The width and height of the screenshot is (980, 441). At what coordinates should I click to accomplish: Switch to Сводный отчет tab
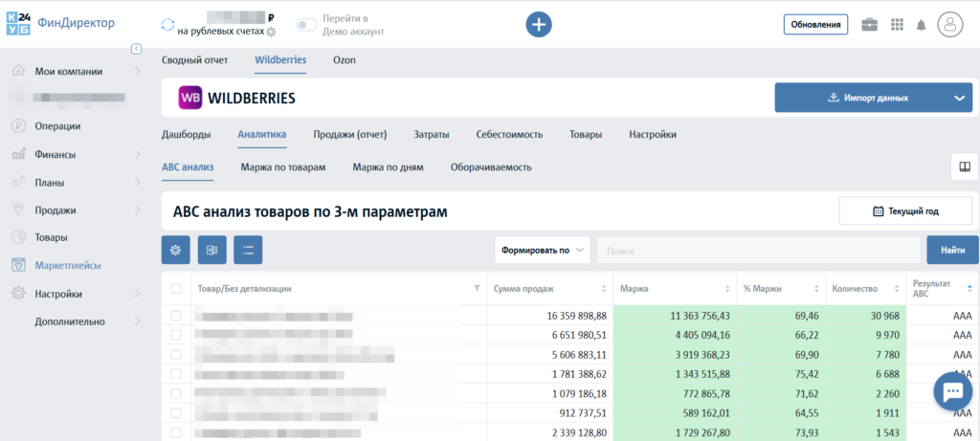[x=195, y=60]
